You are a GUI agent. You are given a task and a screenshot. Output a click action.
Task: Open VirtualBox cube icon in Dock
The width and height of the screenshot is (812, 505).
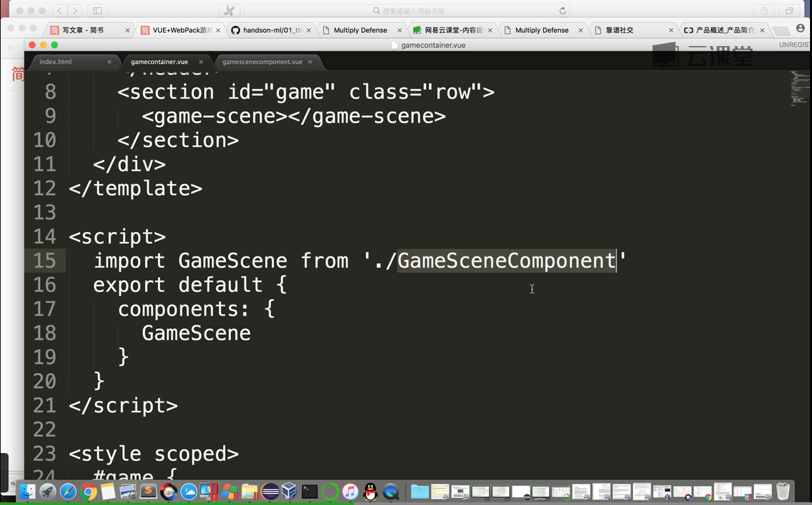[290, 491]
